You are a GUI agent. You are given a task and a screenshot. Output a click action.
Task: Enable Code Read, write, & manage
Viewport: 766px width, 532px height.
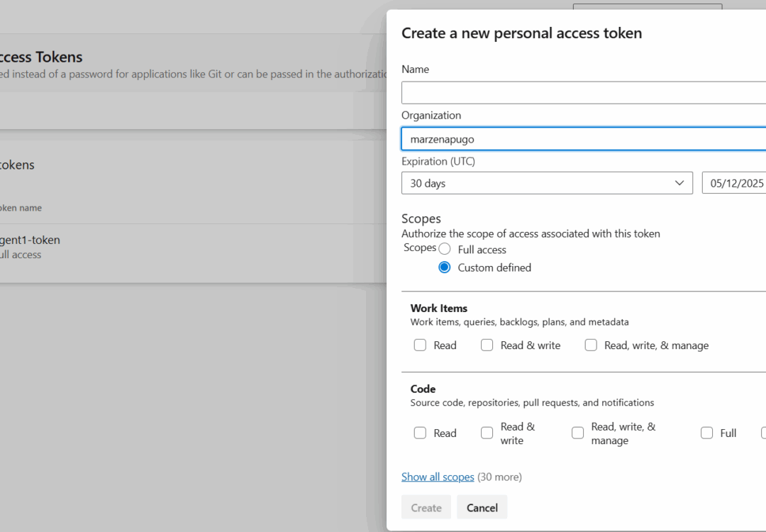577,433
